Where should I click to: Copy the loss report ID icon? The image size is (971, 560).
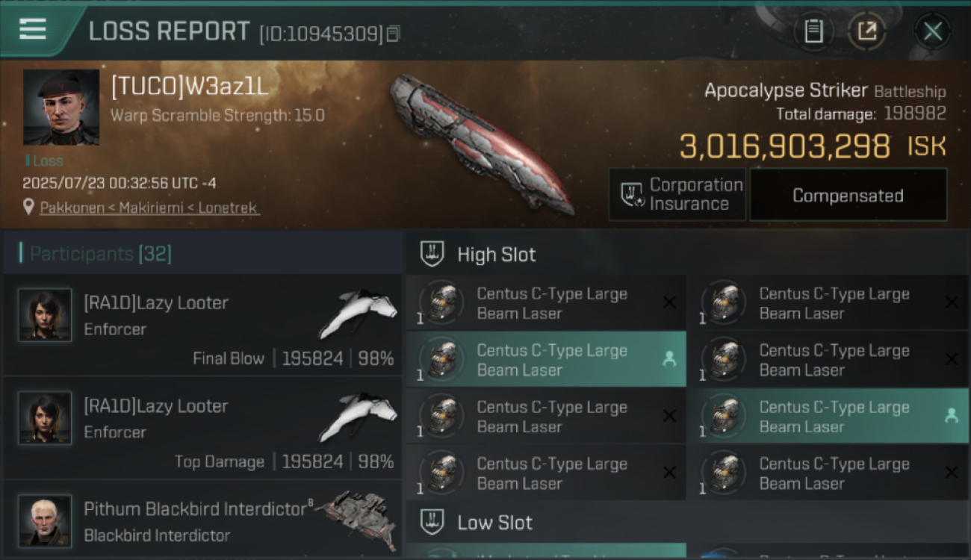coord(394,34)
